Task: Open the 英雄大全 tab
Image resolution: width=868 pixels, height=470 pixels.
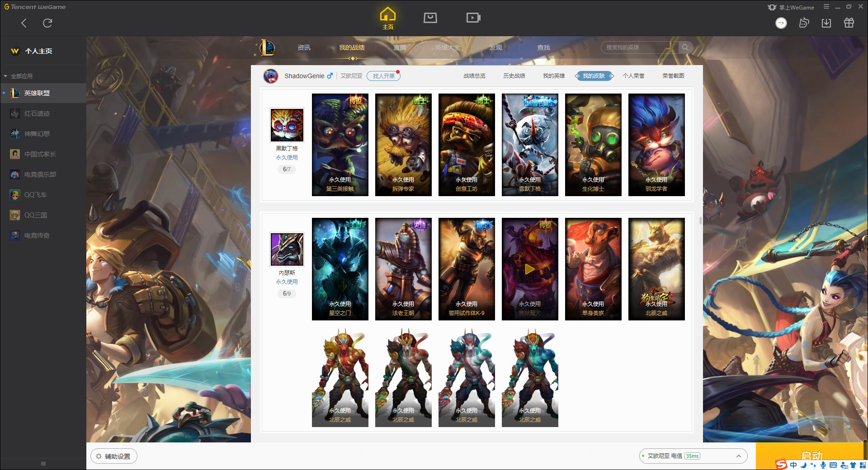Action: [448, 47]
